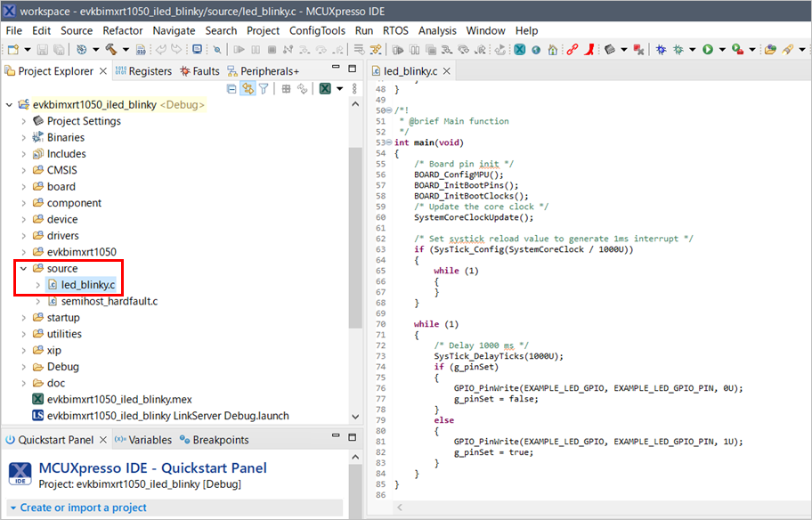Collapse the source folder
Screen dimensions: 812x520
[x=23, y=268]
